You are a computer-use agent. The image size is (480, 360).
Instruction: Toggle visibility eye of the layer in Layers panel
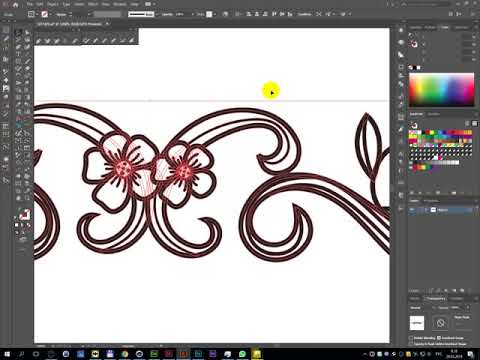[413, 210]
